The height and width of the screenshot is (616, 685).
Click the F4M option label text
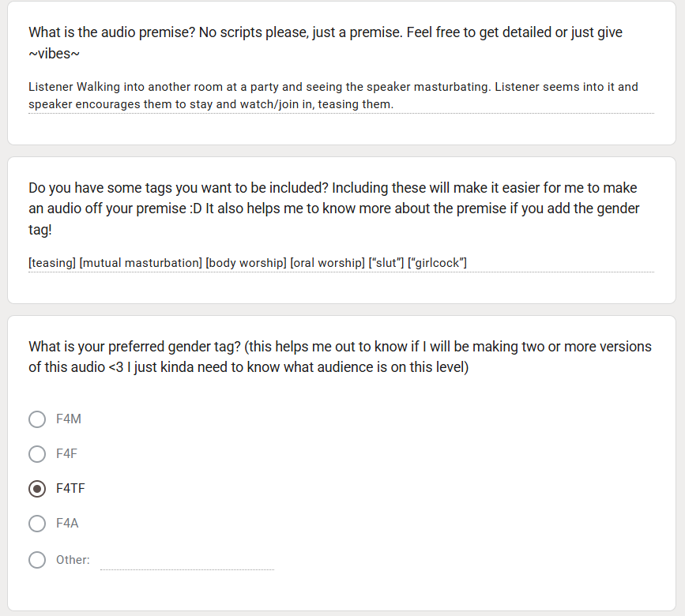(69, 419)
